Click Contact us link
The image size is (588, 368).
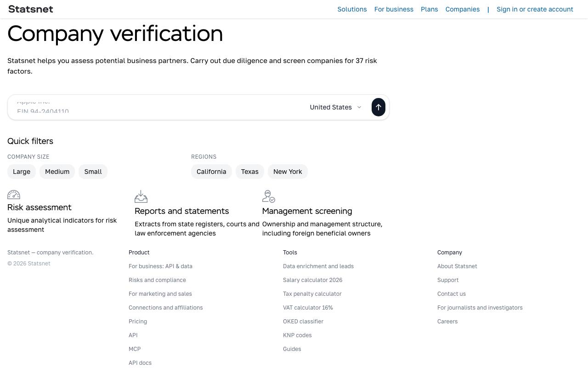point(452,294)
